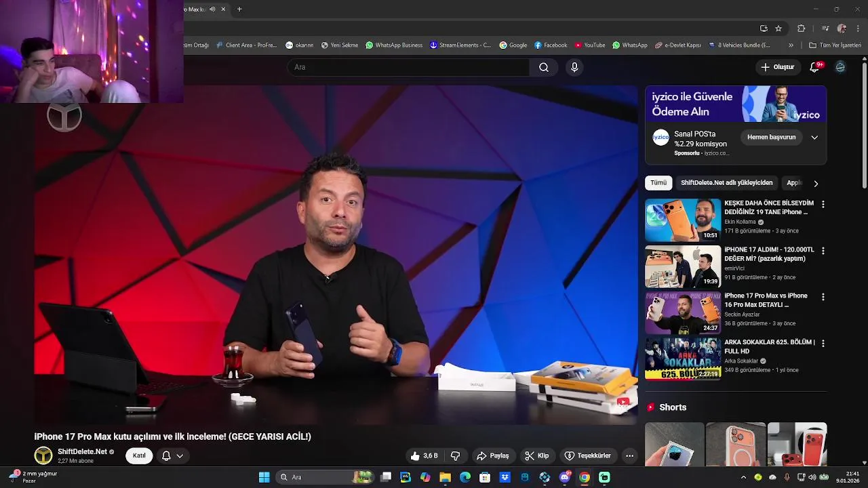868x488 pixels.
Task: Show hidden system tray icons
Action: [743, 477]
